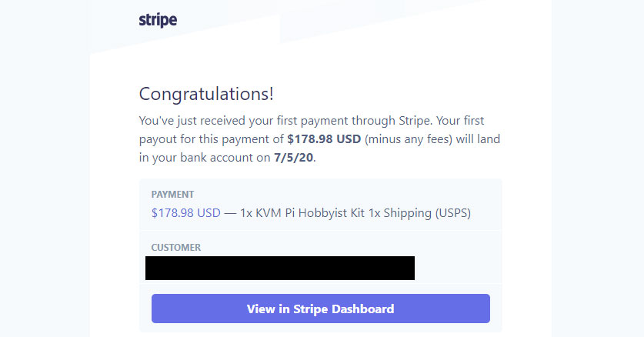Click the dash separator after the purple amount
The width and height of the screenshot is (644, 337).
pyautogui.click(x=229, y=212)
